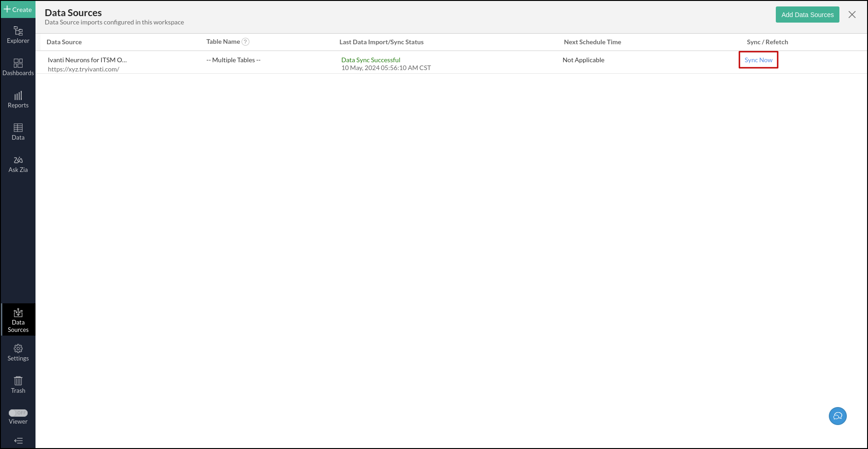
Task: Click the https://xyz.tryivanti.com link
Action: point(83,69)
